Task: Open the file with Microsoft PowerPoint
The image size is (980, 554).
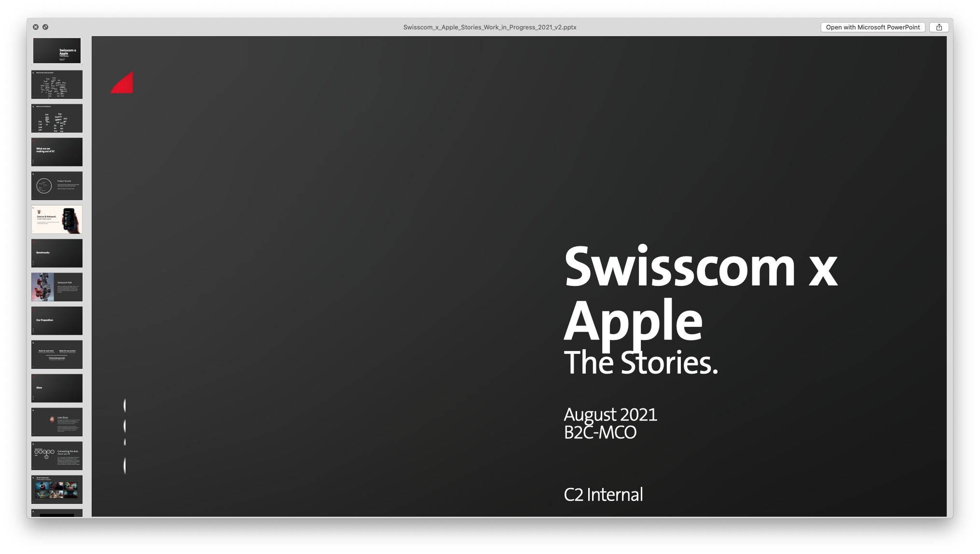Action: tap(872, 27)
